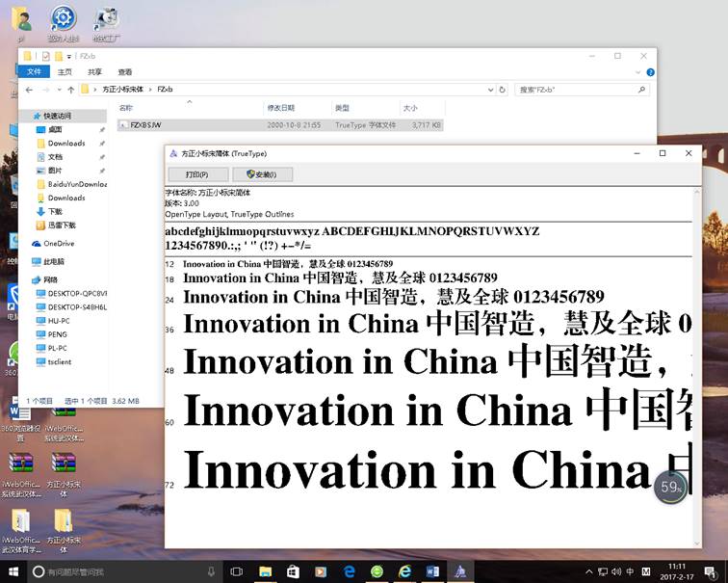This screenshot has width=728, height=583.
Task: Switch to the 查看 ribbon tab
Action: [125, 71]
